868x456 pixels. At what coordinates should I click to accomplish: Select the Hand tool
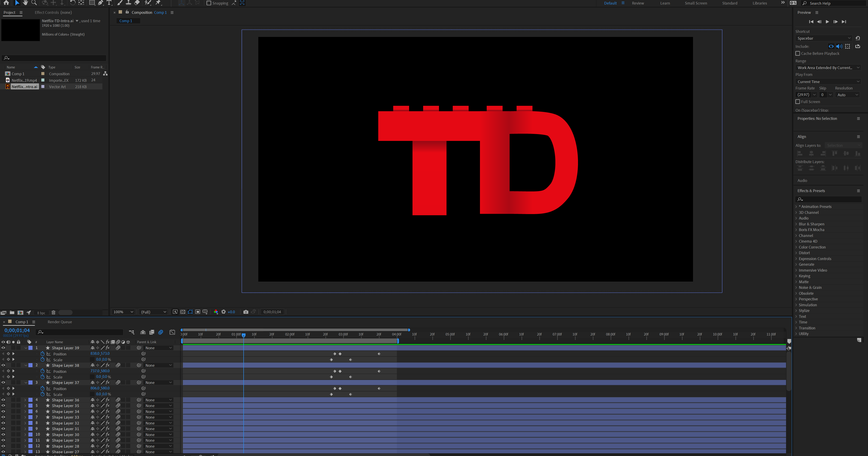coord(25,3)
